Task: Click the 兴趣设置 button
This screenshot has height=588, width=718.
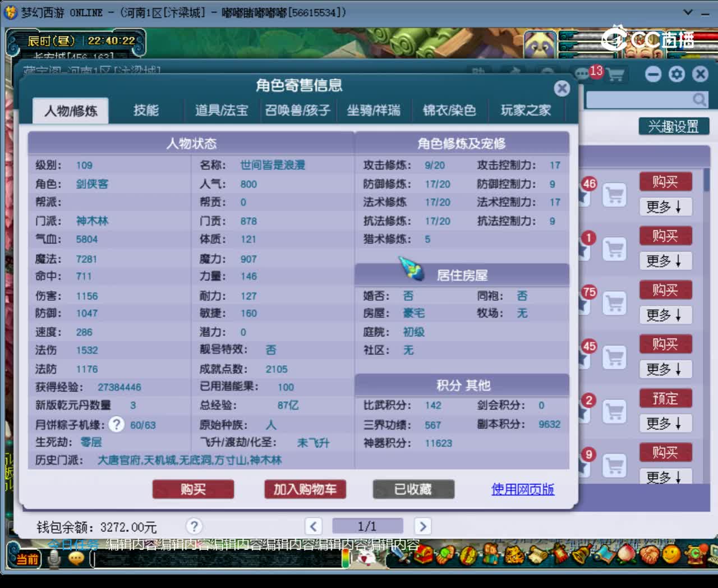Action: 674,126
